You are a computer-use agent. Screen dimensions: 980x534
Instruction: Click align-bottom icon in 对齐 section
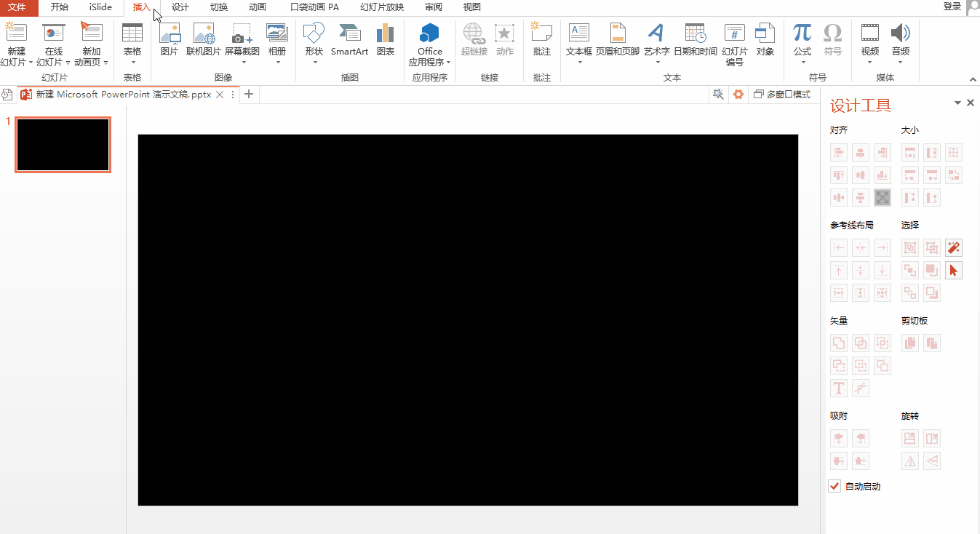click(x=883, y=175)
